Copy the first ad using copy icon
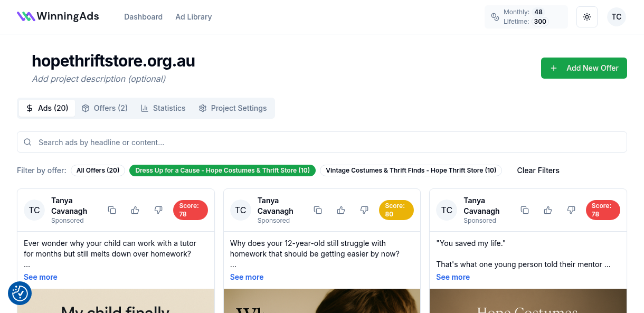The width and height of the screenshot is (644, 313). click(x=112, y=210)
